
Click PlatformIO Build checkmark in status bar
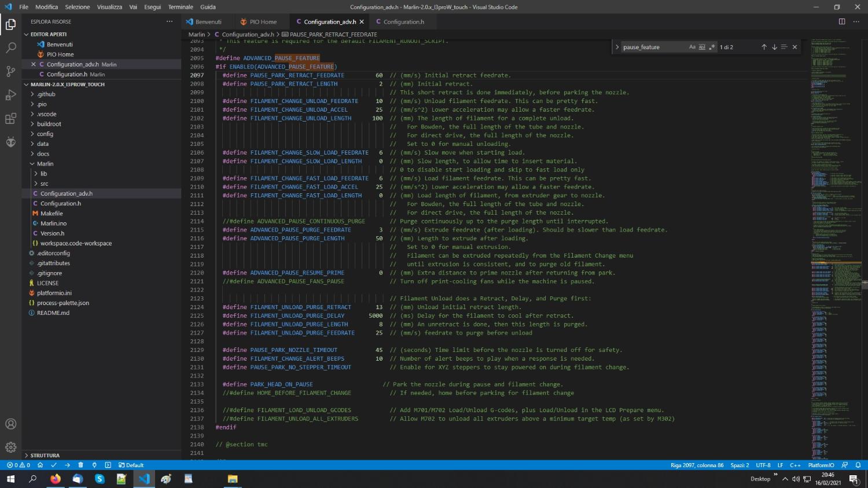click(54, 465)
